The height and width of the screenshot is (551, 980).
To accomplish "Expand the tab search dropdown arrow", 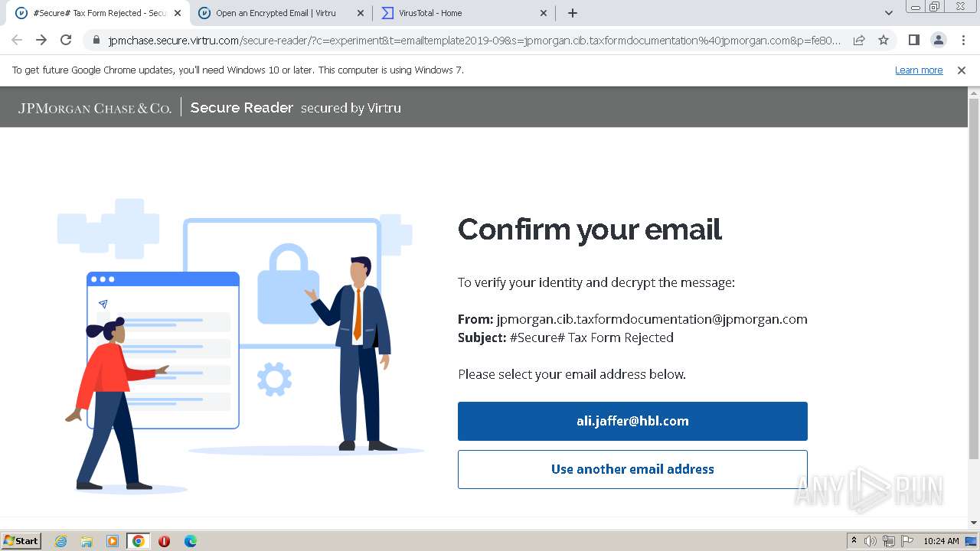I will coord(889,13).
